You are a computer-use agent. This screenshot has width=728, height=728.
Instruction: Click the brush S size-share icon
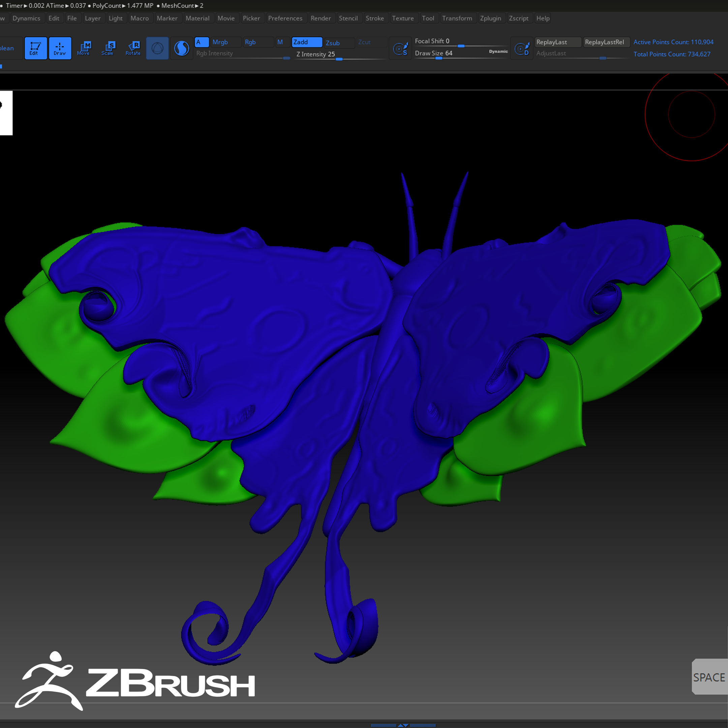(400, 49)
